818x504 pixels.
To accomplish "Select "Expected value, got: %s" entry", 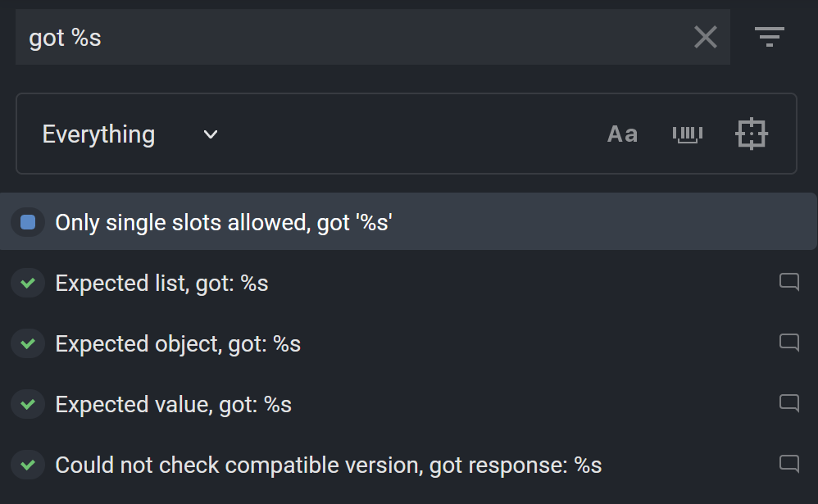I will pyautogui.click(x=173, y=405).
